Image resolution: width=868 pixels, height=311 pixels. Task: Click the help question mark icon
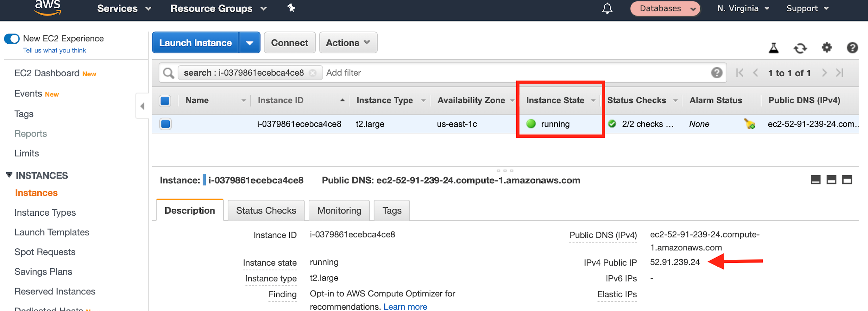click(853, 48)
